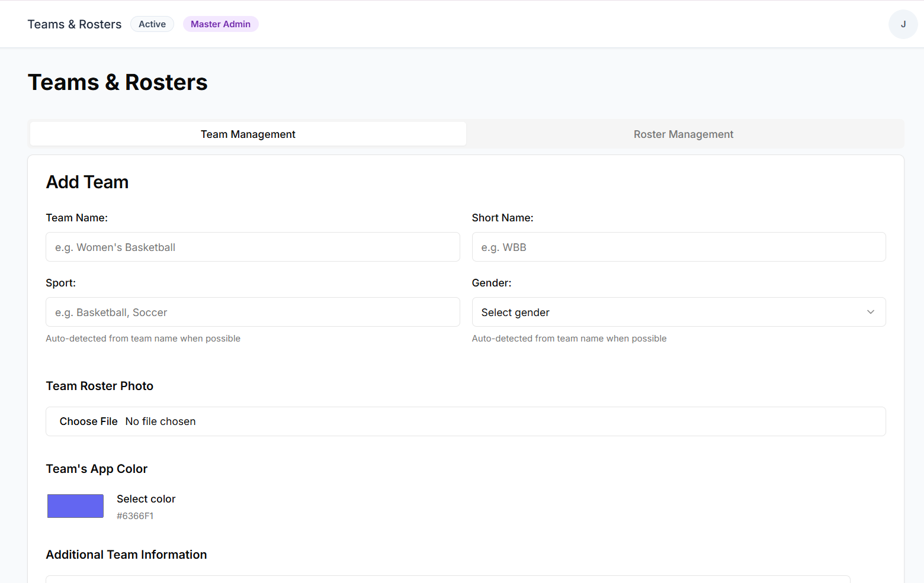Click the No file chosen text
This screenshot has width=924, height=583.
tap(161, 421)
